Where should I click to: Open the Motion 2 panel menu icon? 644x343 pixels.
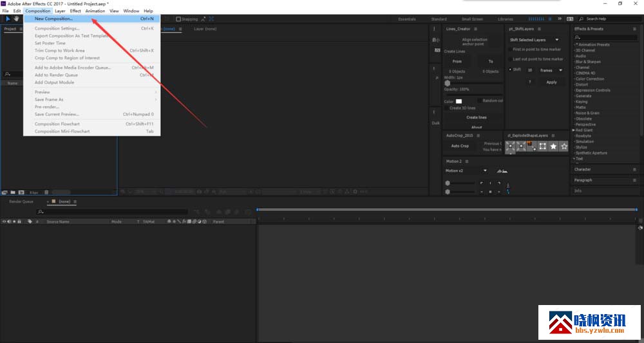(466, 162)
